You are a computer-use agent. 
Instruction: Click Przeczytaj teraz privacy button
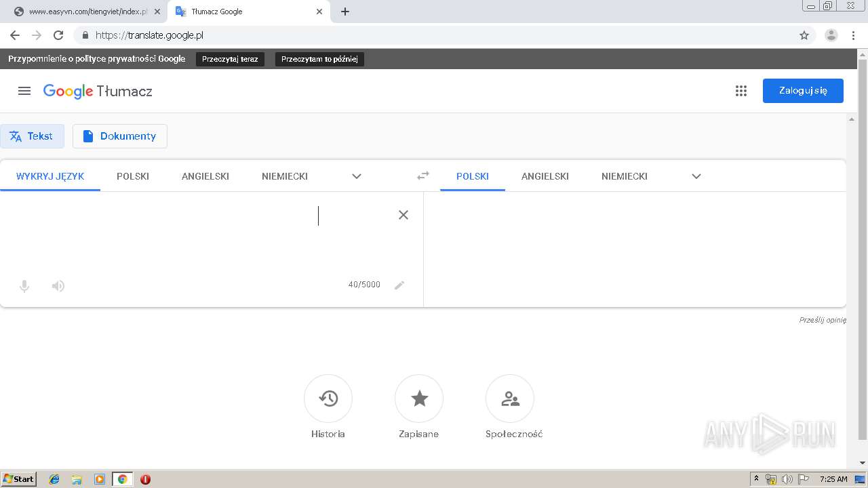click(x=230, y=59)
